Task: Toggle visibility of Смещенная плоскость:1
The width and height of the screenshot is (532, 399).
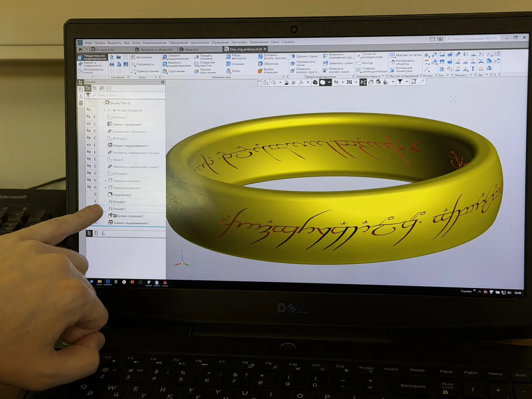Action: 89,131
